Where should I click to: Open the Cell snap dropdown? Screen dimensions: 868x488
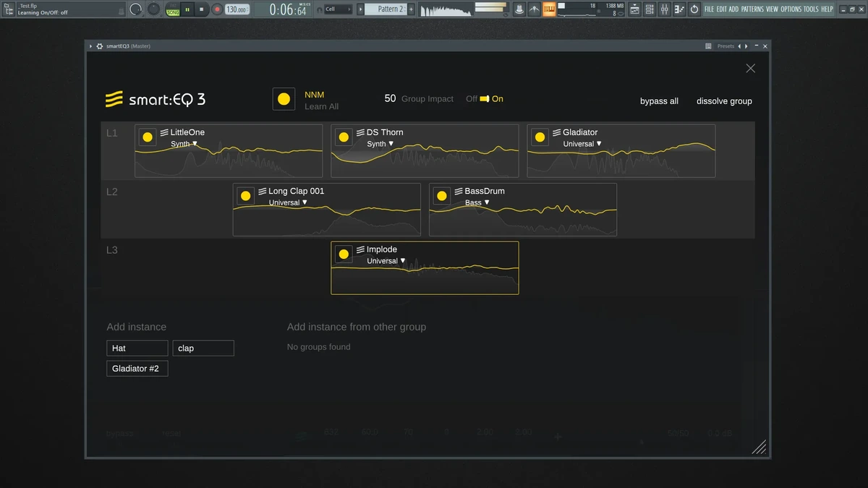click(x=338, y=9)
